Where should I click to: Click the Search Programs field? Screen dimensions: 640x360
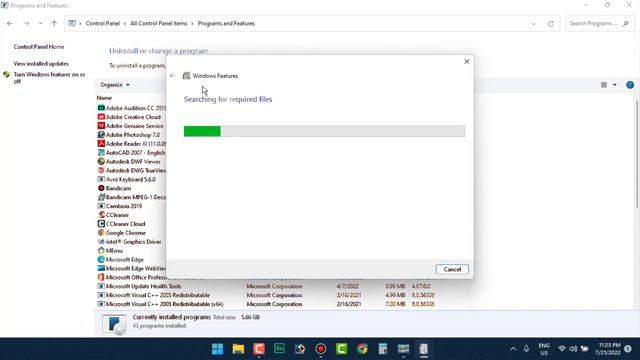(x=599, y=24)
